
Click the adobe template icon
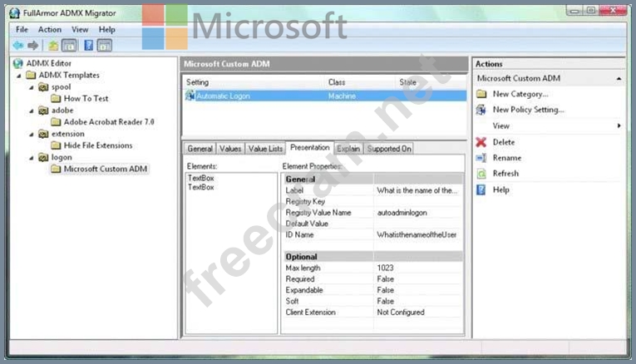[x=43, y=111]
